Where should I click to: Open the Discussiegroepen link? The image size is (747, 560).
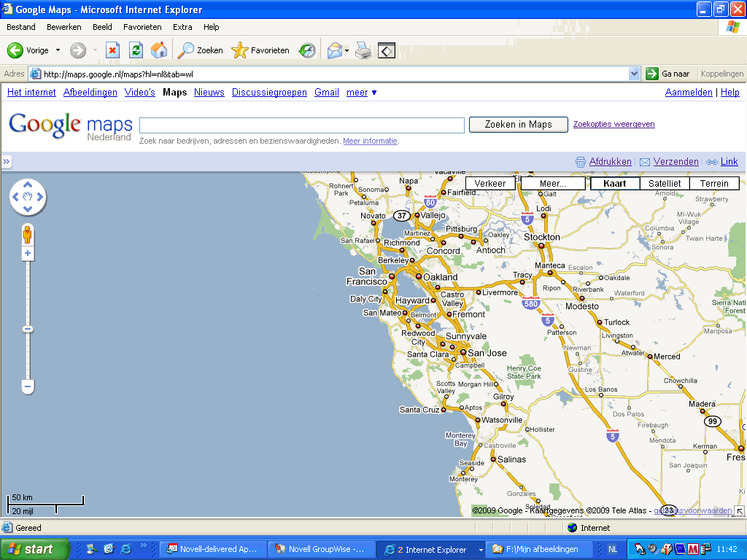(269, 93)
